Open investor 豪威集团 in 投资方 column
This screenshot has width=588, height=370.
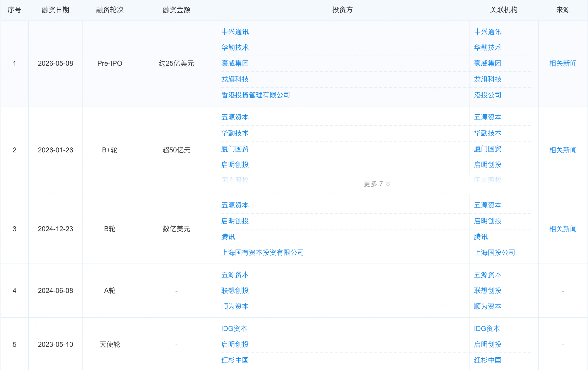[x=235, y=63]
